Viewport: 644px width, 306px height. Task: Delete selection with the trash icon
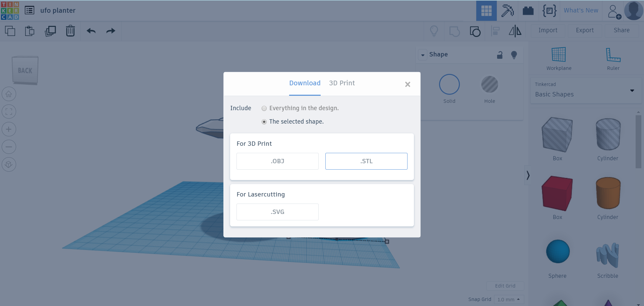pos(70,31)
